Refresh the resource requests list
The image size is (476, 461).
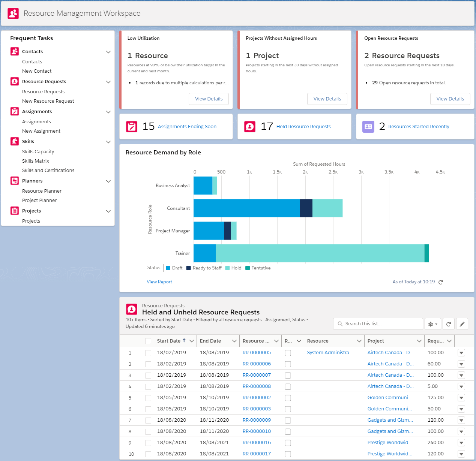[x=449, y=324]
